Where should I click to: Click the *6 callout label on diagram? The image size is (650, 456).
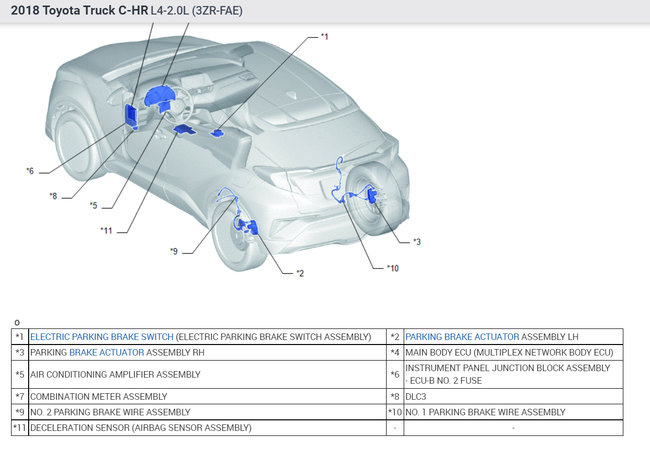pyautogui.click(x=30, y=171)
